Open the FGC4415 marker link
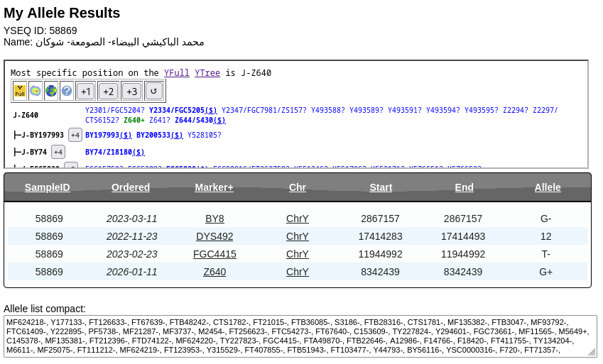603x364 pixels. tap(214, 254)
